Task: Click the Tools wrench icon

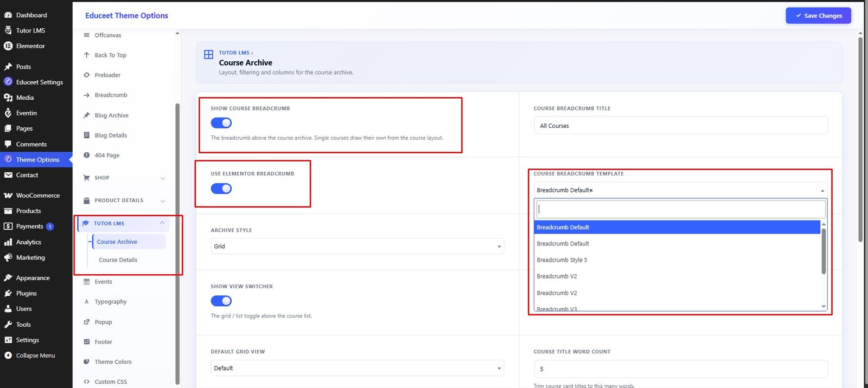Action: [x=8, y=325]
